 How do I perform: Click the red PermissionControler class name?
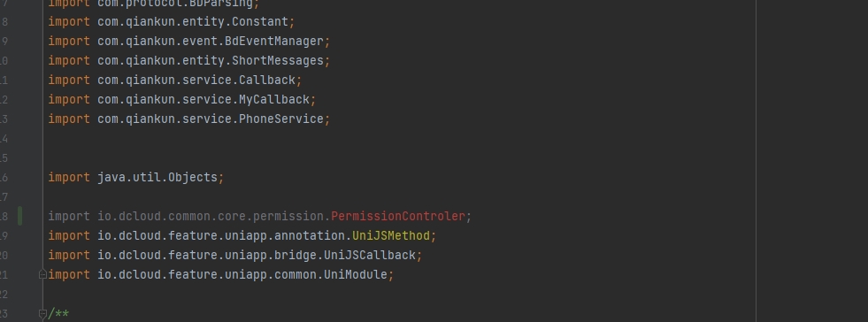(398, 217)
